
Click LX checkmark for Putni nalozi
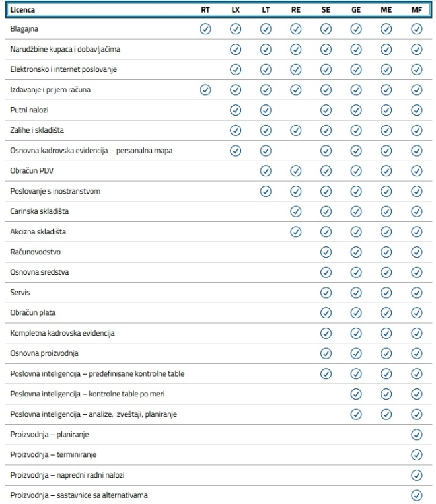236,110
